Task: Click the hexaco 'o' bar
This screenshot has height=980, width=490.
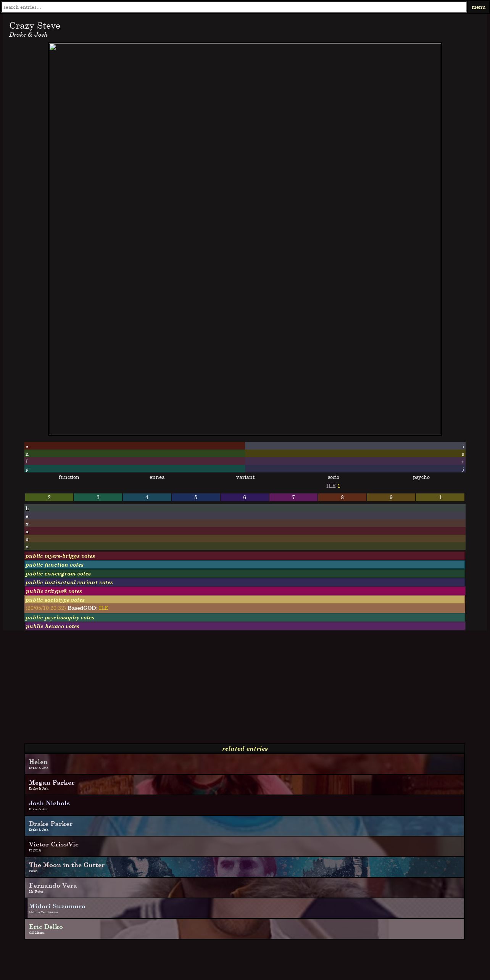Action: pyautogui.click(x=245, y=546)
